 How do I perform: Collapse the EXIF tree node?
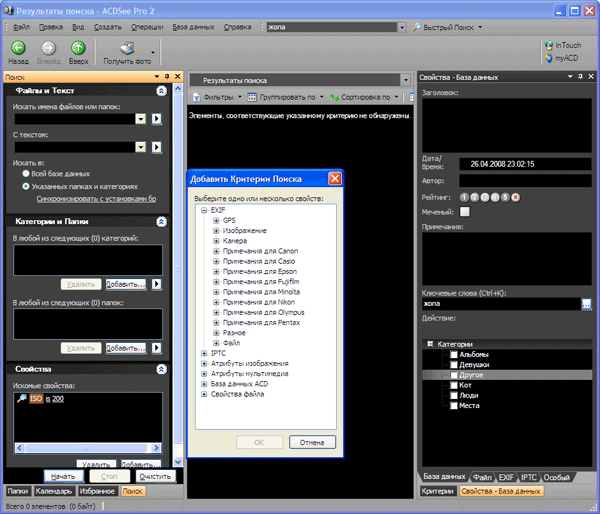[x=204, y=210]
